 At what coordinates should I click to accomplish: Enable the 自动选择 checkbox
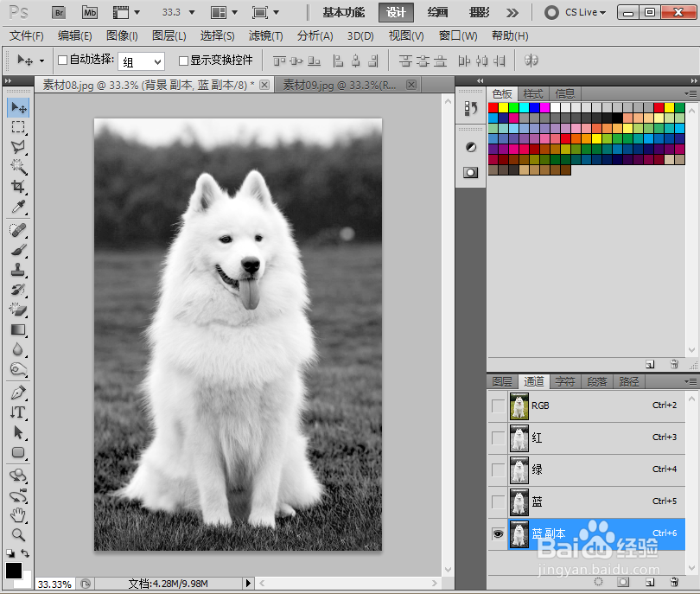63,61
